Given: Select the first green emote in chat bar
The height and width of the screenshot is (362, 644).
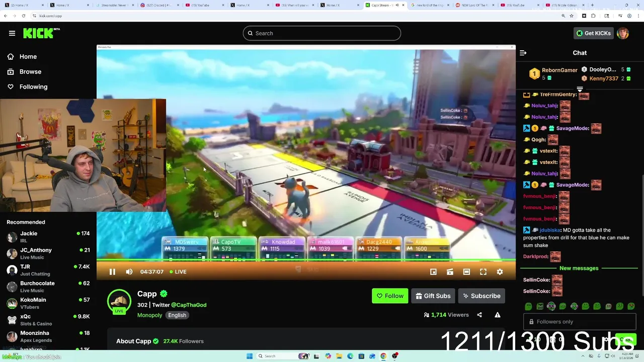Looking at the screenshot, I should [x=528, y=306].
